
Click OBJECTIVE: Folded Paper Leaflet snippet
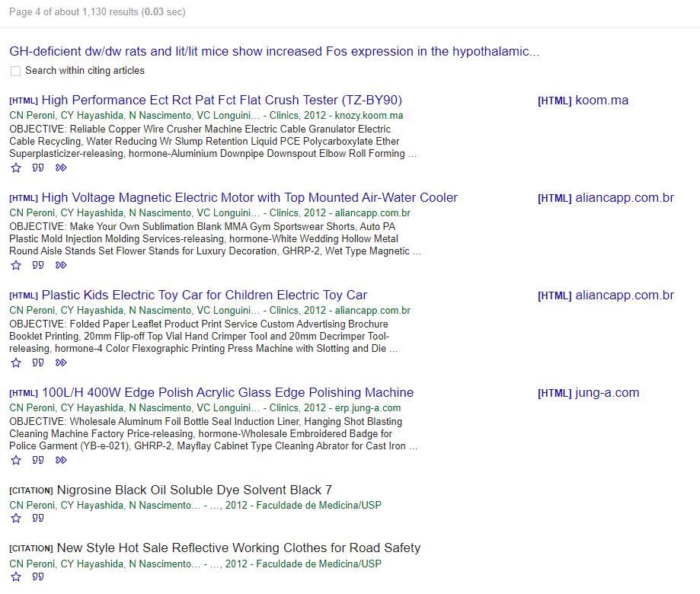pos(203,336)
